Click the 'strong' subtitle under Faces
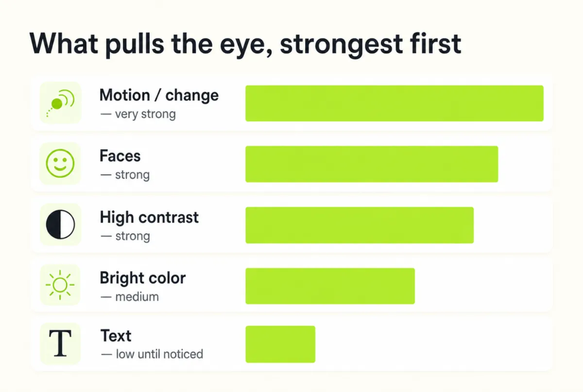Image resolution: width=583 pixels, height=392 pixels. [x=125, y=175]
